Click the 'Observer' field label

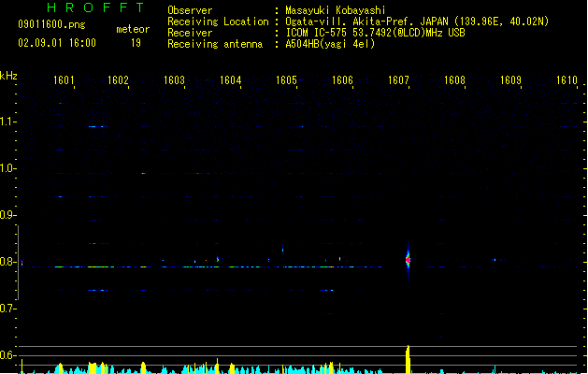(x=190, y=10)
